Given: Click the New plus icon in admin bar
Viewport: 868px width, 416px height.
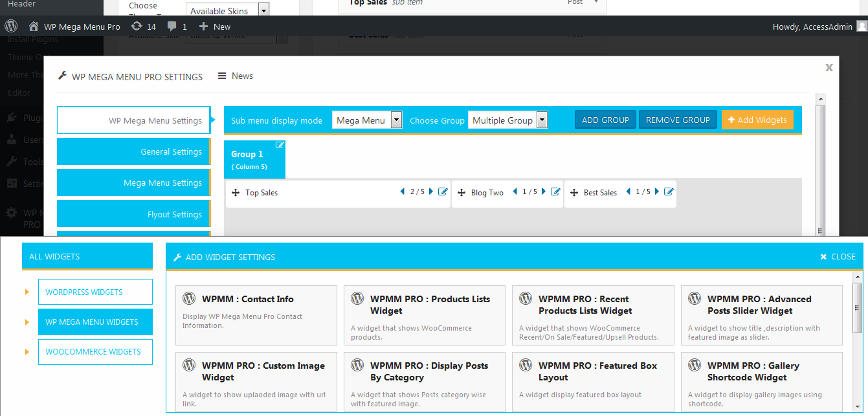Looking at the screenshot, I should click(203, 27).
